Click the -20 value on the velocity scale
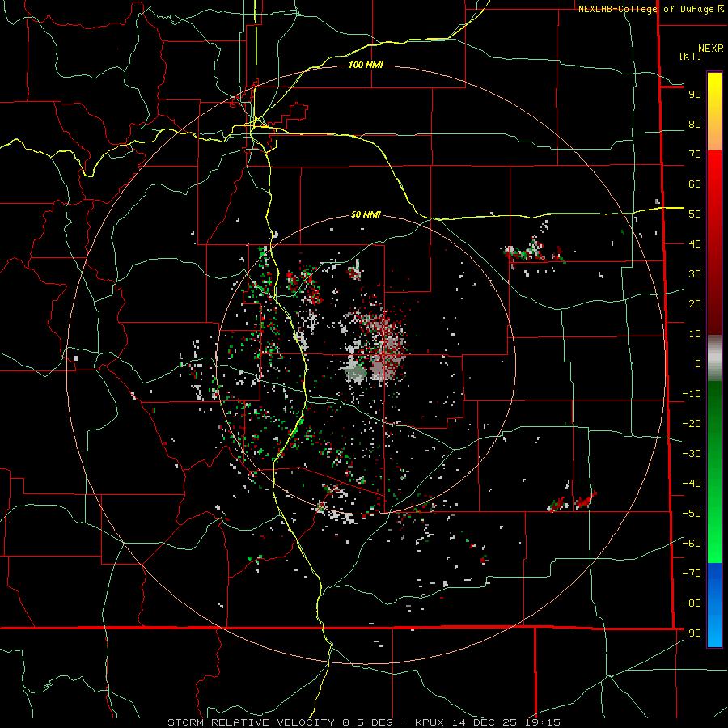The height and width of the screenshot is (728, 728). (x=692, y=423)
